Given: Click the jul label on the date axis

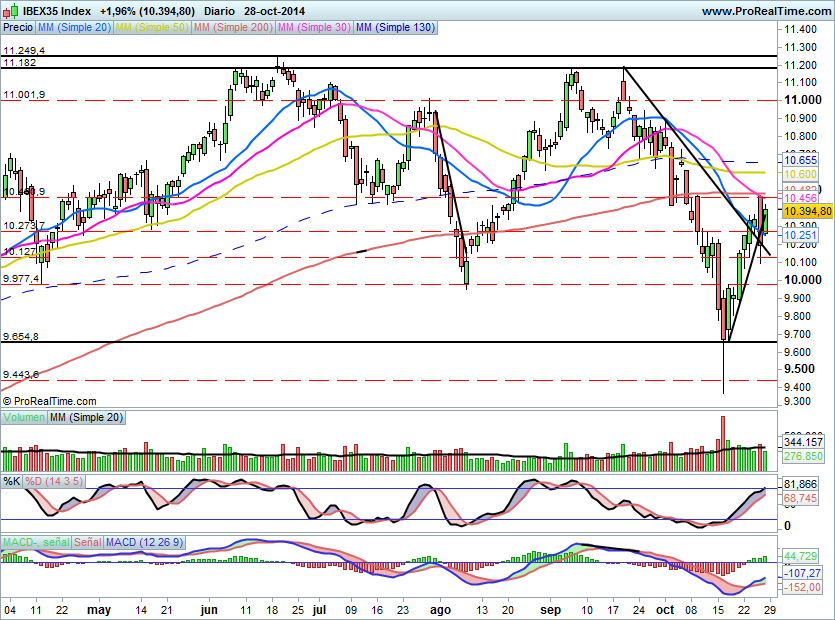Looking at the screenshot, I should pyautogui.click(x=319, y=610).
